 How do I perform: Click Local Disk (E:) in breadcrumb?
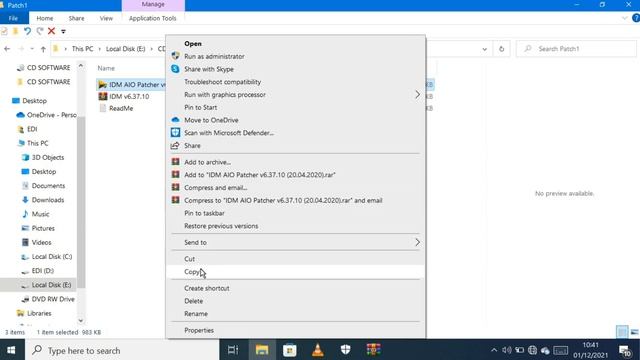click(125, 49)
